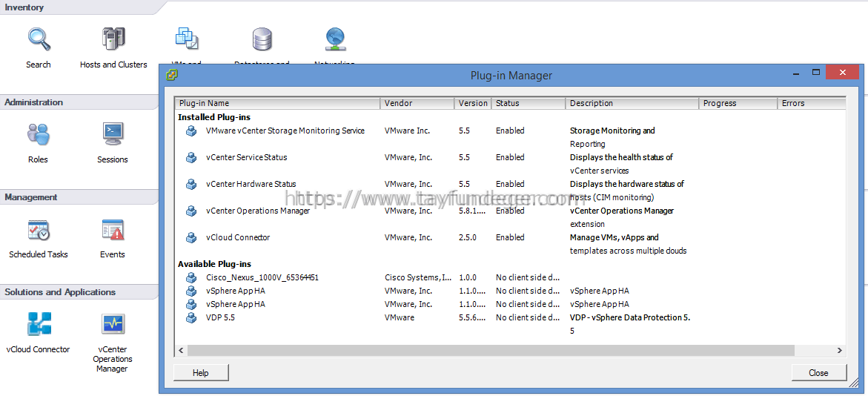Image resolution: width=868 pixels, height=396 pixels.
Task: Maximize the Plug-in Manager window
Action: coord(815,73)
